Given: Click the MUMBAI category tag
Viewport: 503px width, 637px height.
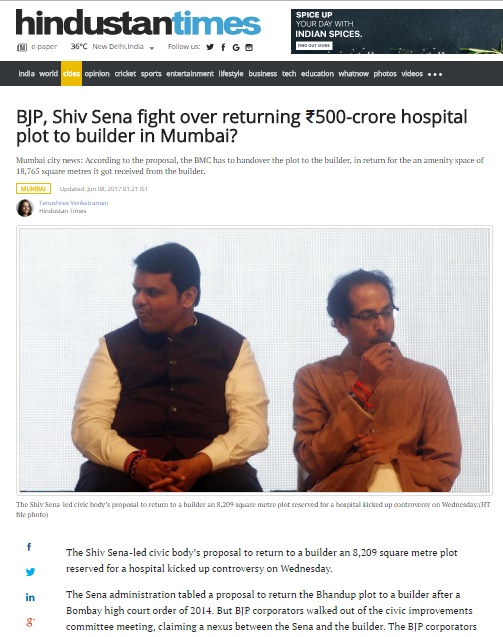Looking at the screenshot, I should coord(33,188).
